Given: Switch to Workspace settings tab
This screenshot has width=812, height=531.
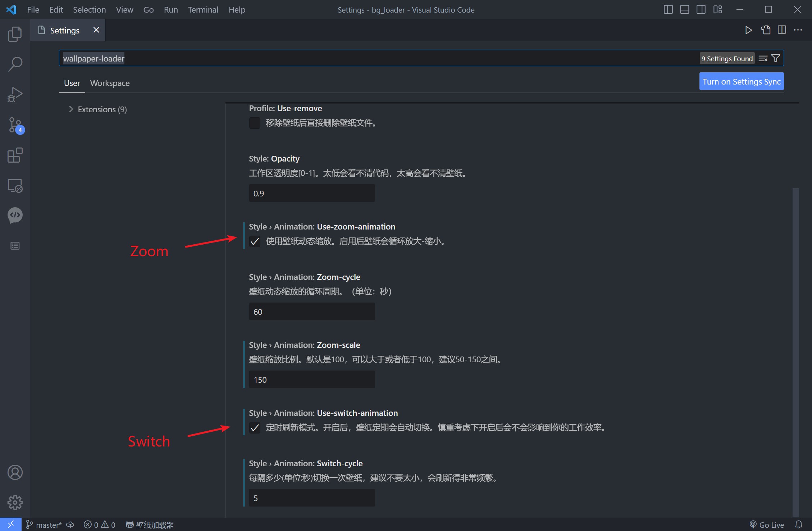Looking at the screenshot, I should point(110,83).
